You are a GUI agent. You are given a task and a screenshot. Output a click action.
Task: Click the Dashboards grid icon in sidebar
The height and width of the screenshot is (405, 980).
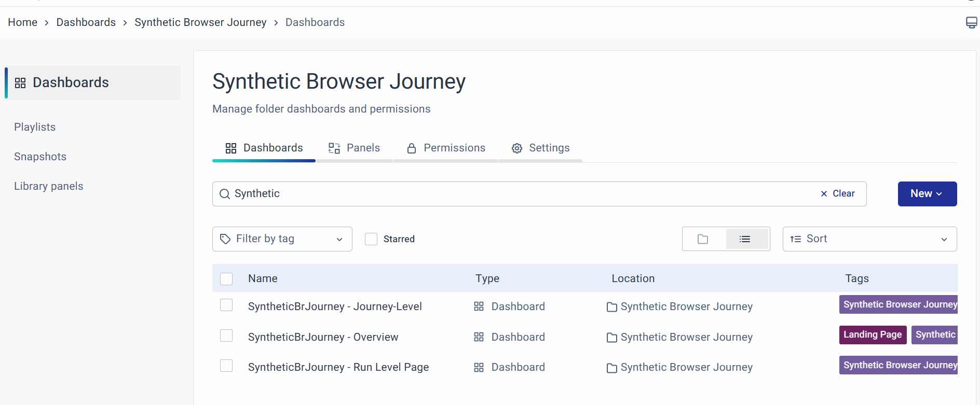20,83
